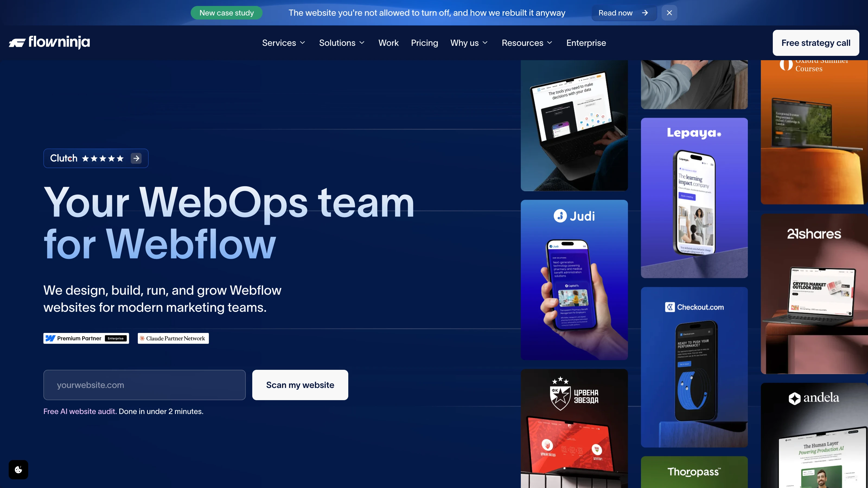Go to the Work page
The width and height of the screenshot is (868, 488).
[x=388, y=43]
